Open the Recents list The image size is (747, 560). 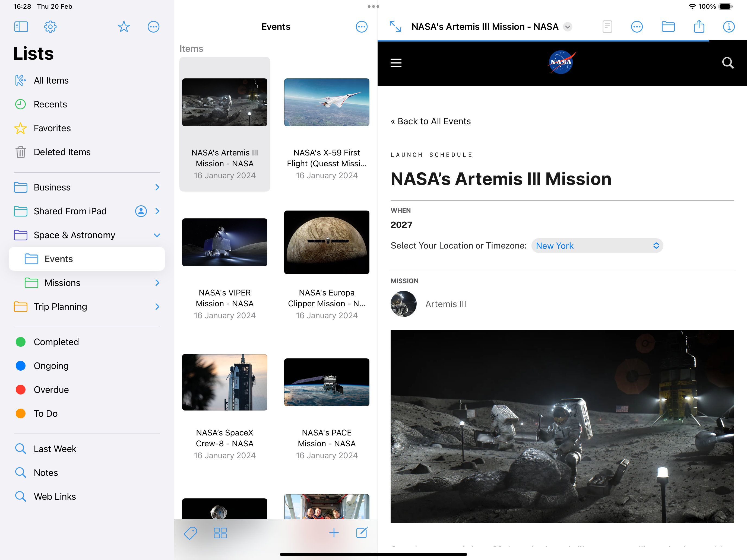tap(86, 104)
